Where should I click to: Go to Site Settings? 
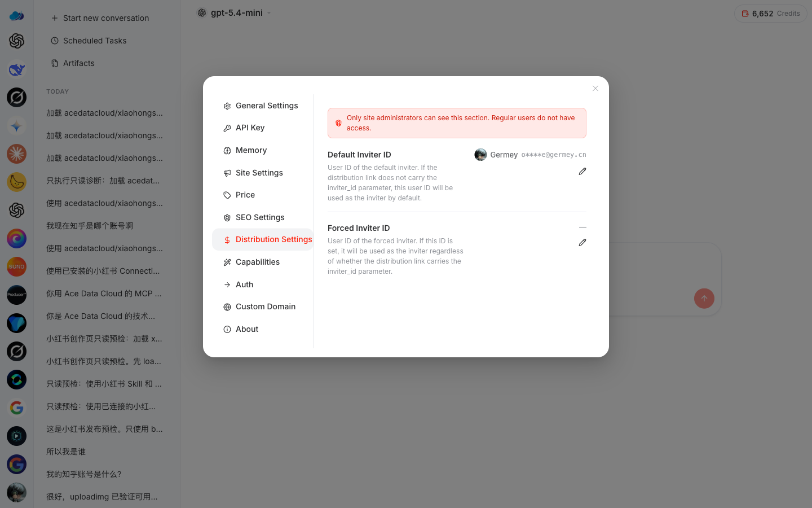pyautogui.click(x=263, y=173)
